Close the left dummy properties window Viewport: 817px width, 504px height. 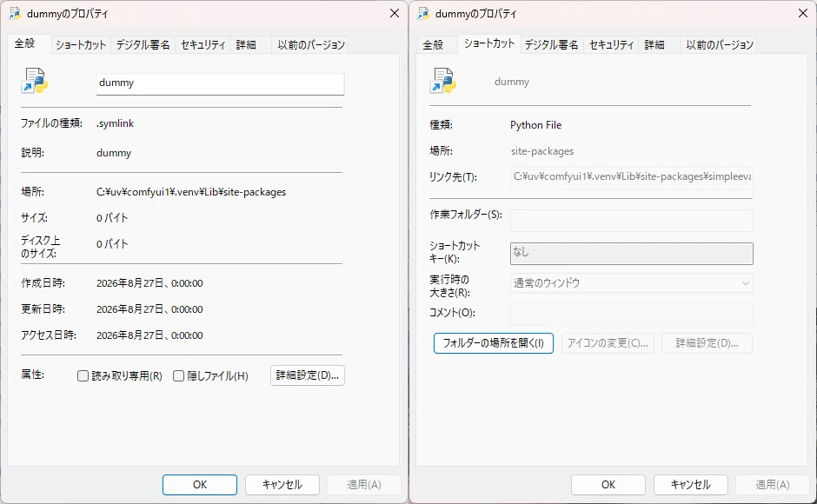[x=395, y=13]
